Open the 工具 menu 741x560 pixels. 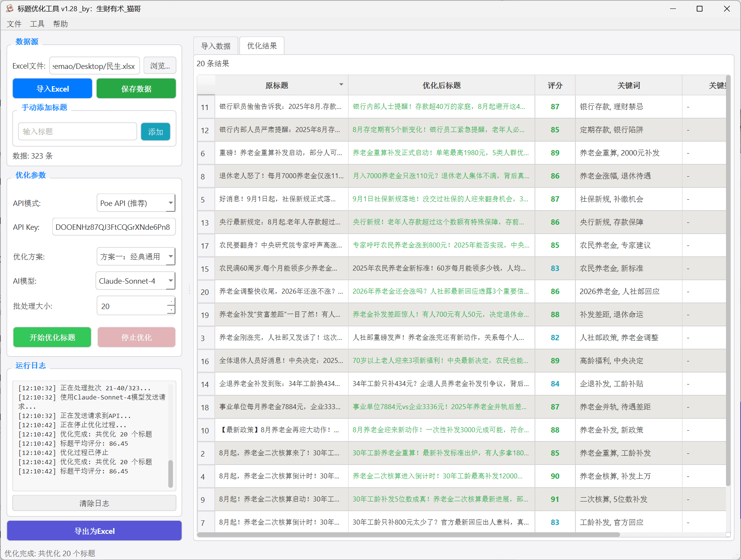click(37, 24)
